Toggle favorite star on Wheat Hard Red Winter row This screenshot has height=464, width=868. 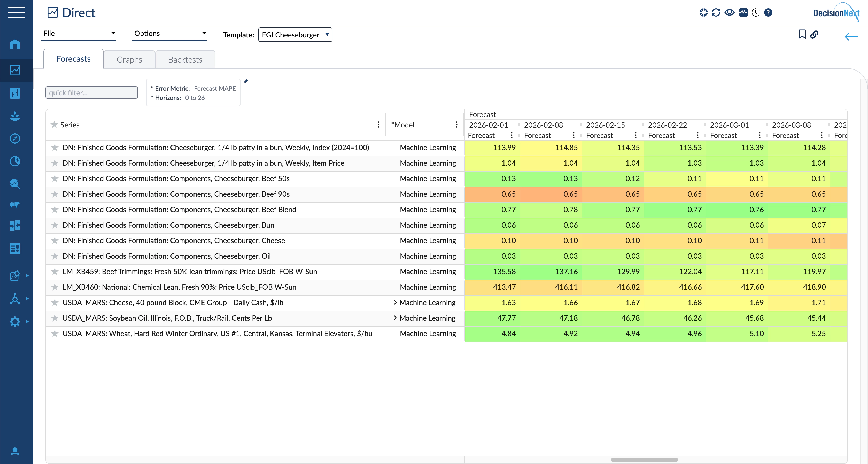pos(55,334)
